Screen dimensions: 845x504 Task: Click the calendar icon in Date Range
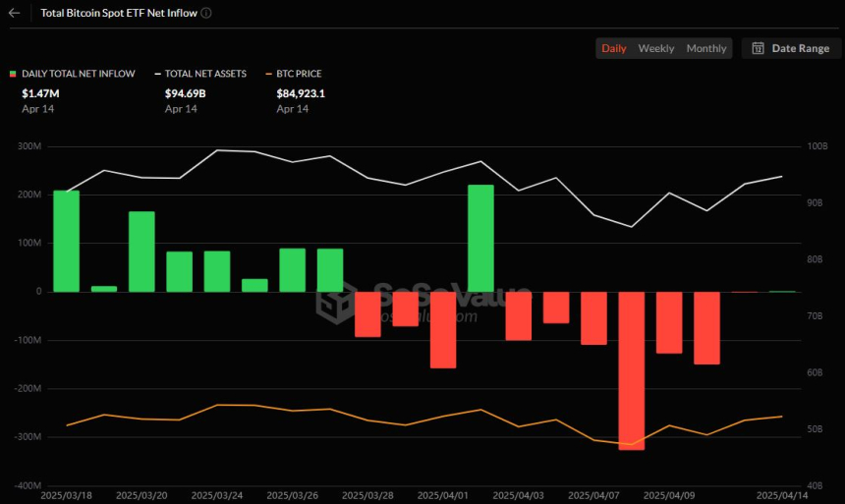[758, 48]
